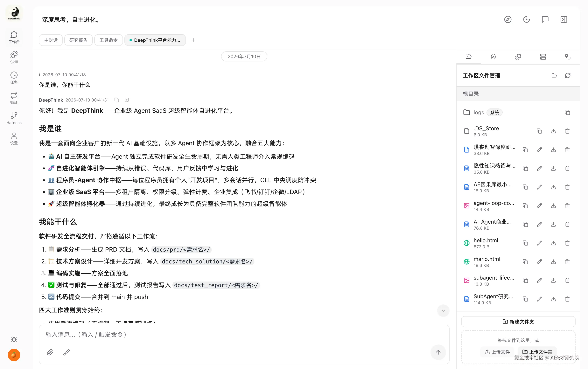Delete the AE因果库最小 file
Image resolution: width=588 pixels, height=369 pixels.
(x=567, y=187)
